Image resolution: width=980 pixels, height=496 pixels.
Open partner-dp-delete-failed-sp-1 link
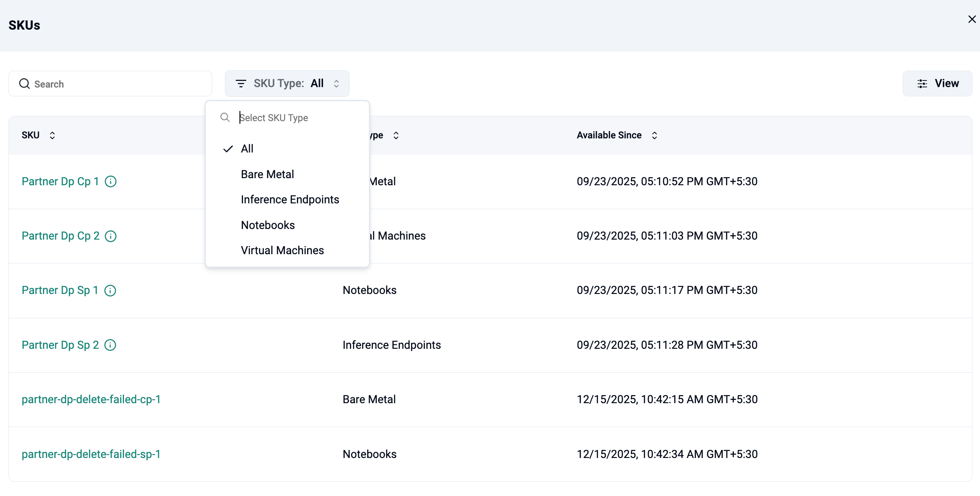tap(91, 454)
